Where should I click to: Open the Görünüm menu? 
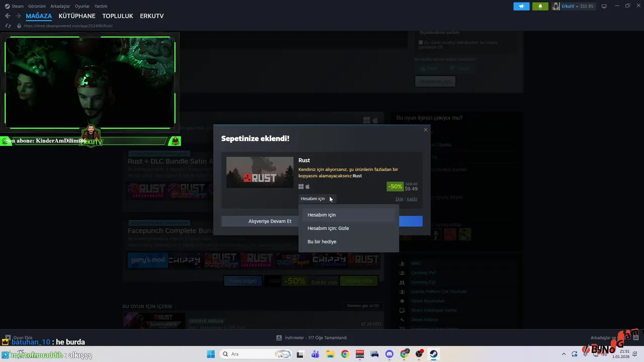tap(36, 6)
